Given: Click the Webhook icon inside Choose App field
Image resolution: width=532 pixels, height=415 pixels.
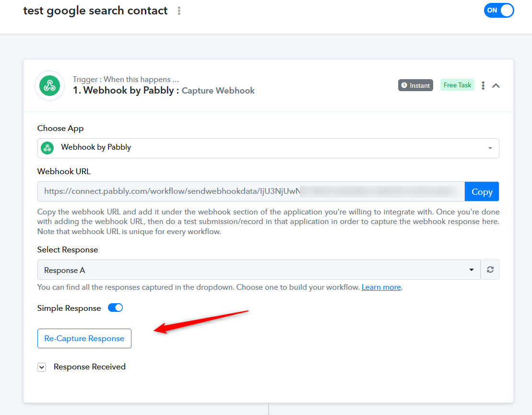Looking at the screenshot, I should click(47, 148).
